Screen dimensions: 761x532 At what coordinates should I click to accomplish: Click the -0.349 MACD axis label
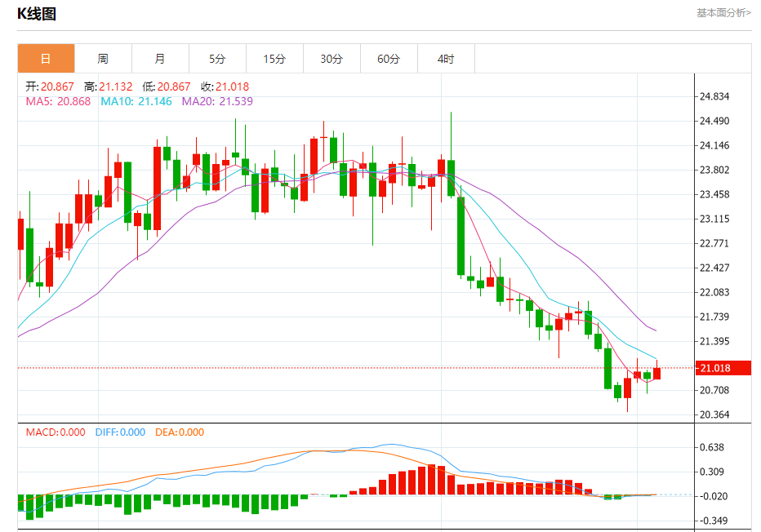712,521
